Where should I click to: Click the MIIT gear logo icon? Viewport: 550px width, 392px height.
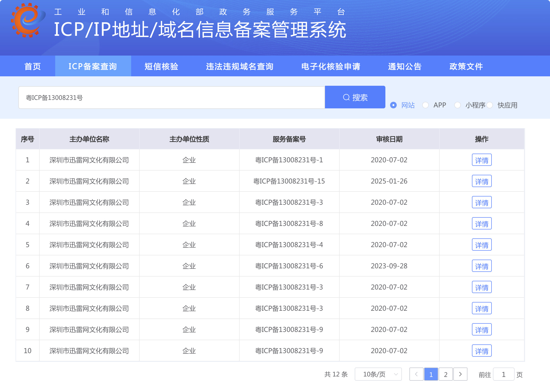coord(28,20)
